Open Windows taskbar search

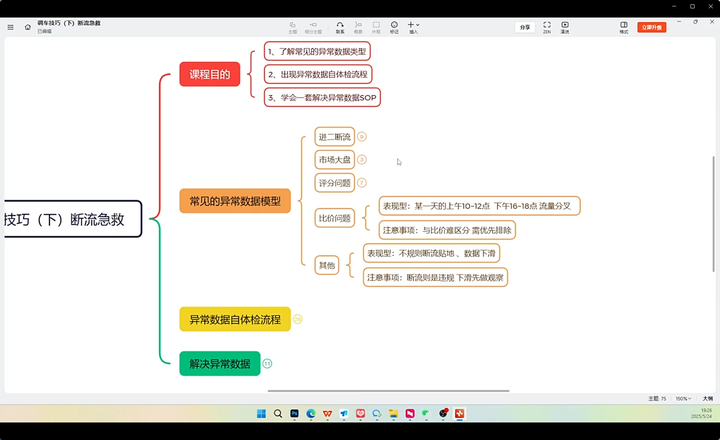click(x=278, y=413)
